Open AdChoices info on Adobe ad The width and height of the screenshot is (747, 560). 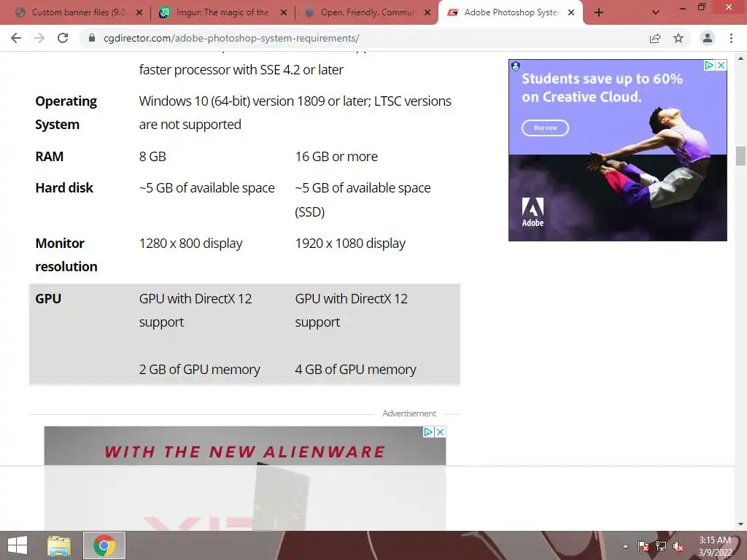click(x=709, y=65)
